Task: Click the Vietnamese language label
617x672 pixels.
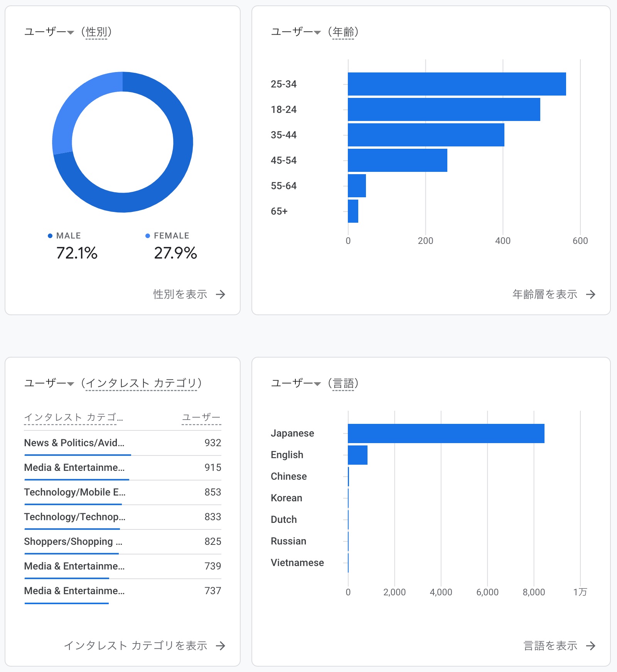Action: tap(297, 563)
